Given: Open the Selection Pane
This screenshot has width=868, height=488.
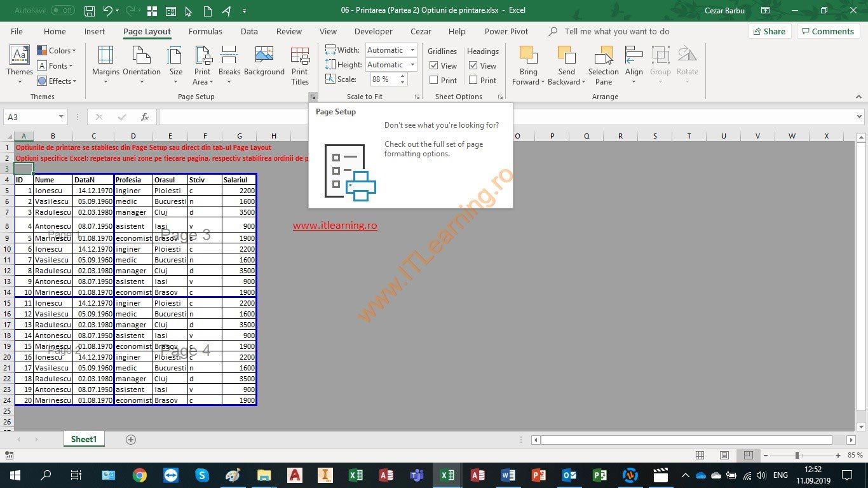Looking at the screenshot, I should click(x=604, y=65).
